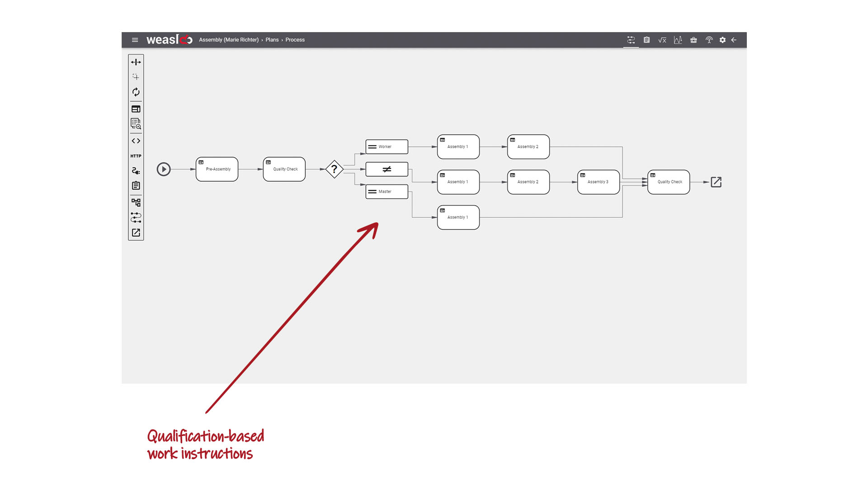
Task: Click the Assembly (Marie Richter) breadcrumb
Action: 228,40
